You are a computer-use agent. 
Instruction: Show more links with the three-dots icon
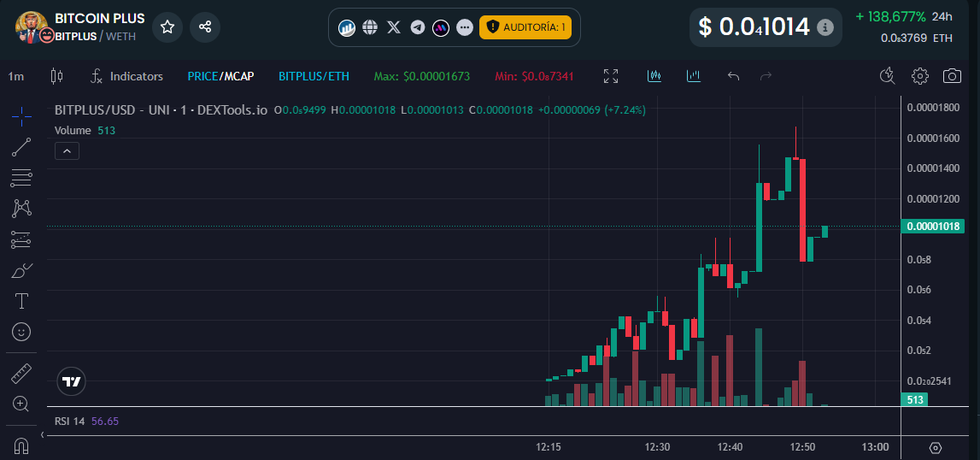tap(464, 27)
